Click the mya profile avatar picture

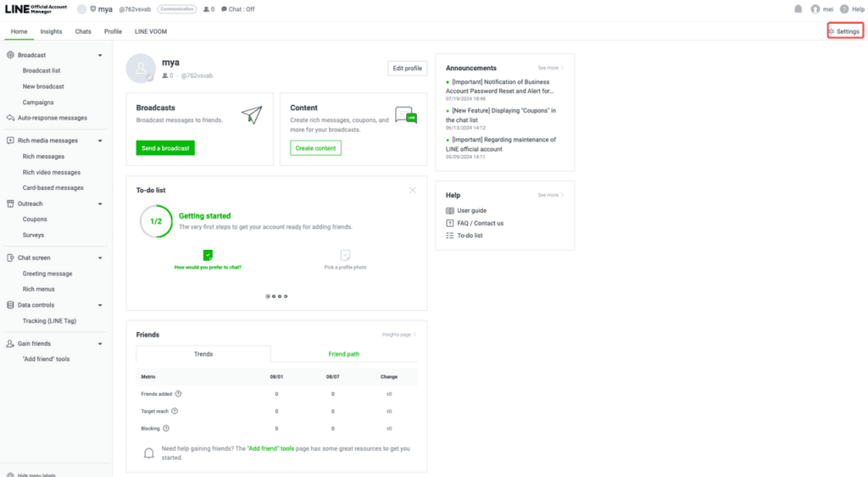141,68
